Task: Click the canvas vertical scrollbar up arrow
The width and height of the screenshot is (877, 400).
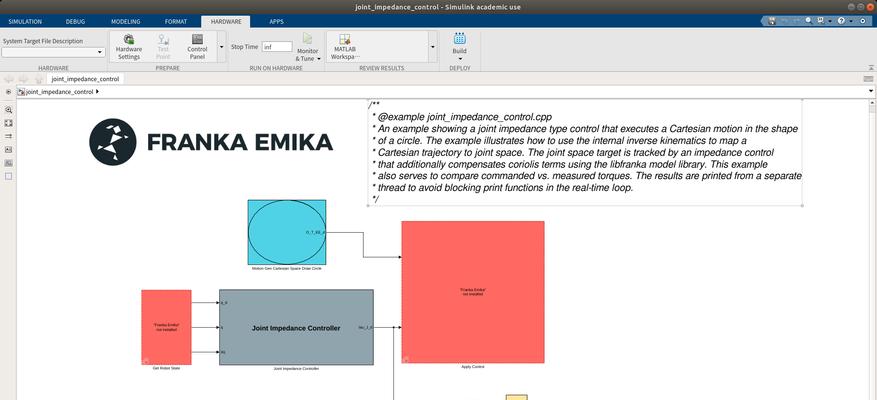Action: [x=871, y=103]
